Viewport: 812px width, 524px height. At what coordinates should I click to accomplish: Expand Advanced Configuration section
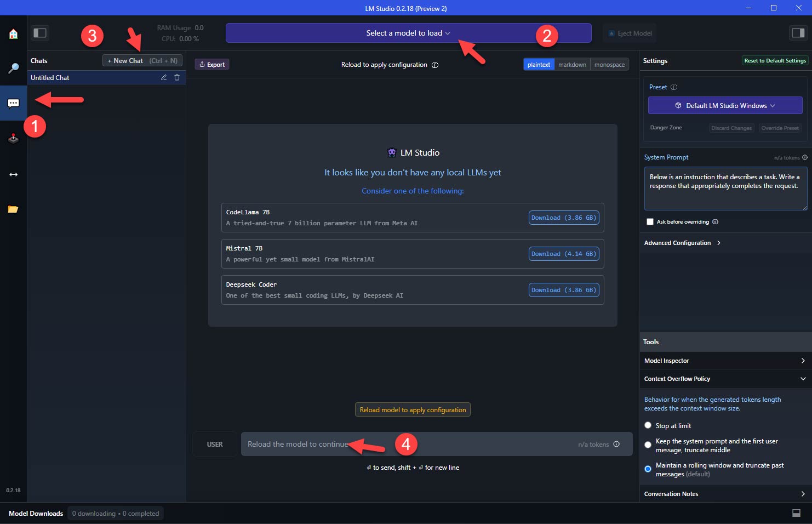point(682,243)
